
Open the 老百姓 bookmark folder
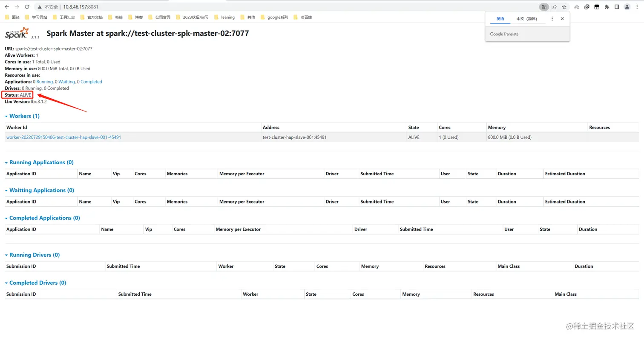tap(302, 17)
